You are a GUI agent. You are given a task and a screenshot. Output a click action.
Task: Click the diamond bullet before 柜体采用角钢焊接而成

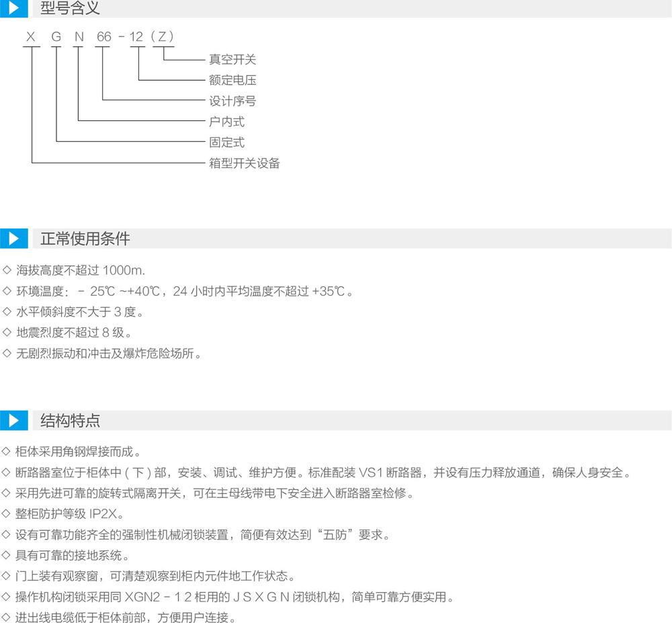(7, 452)
